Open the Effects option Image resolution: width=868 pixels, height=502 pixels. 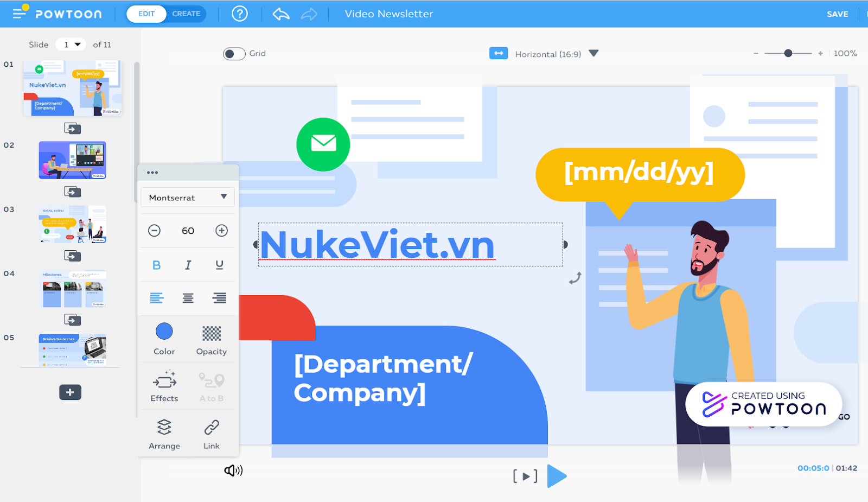pos(164,386)
